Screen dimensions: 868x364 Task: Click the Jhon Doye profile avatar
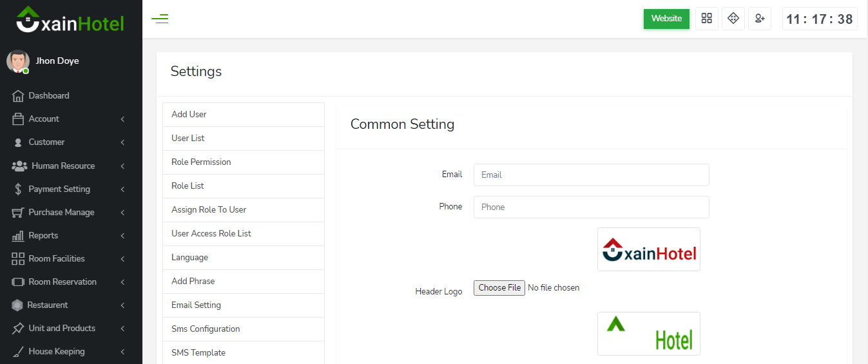[18, 61]
